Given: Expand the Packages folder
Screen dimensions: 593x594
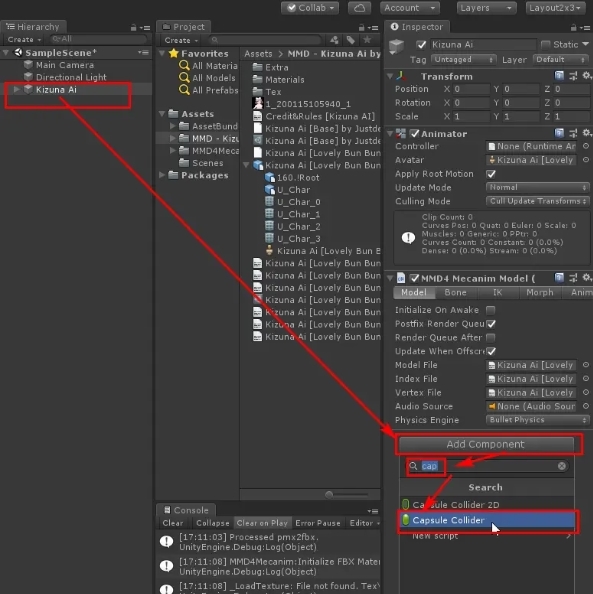Looking at the screenshot, I should coord(162,175).
